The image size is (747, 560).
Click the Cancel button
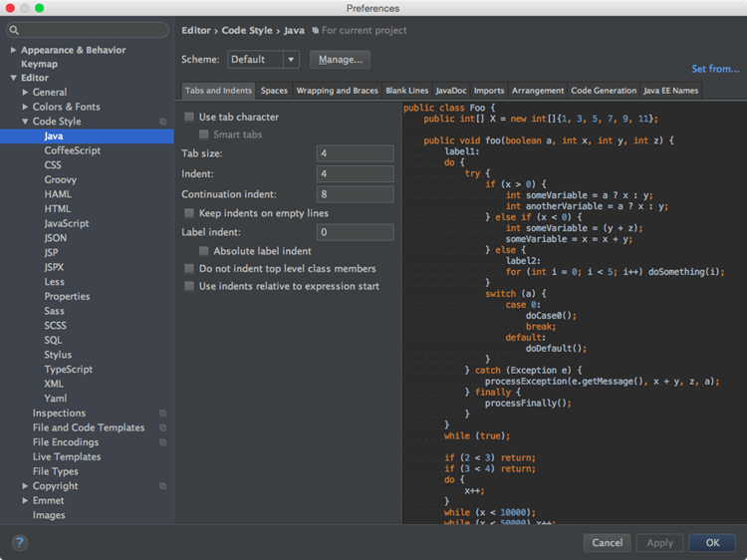tap(607, 543)
